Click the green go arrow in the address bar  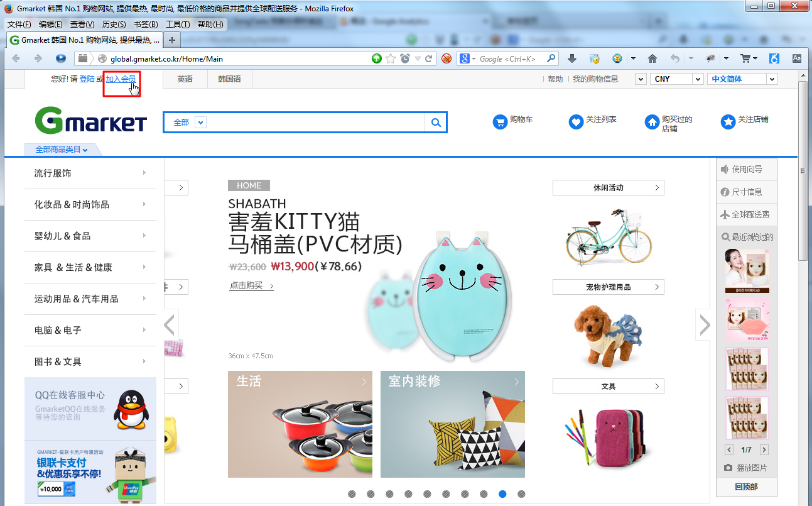[377, 58]
